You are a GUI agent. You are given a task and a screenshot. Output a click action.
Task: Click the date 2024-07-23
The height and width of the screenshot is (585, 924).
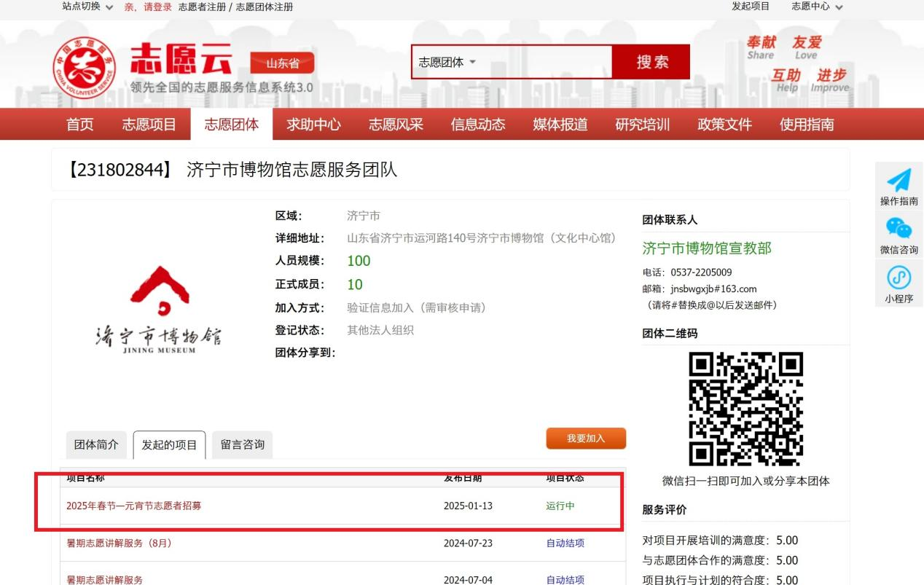tap(468, 543)
